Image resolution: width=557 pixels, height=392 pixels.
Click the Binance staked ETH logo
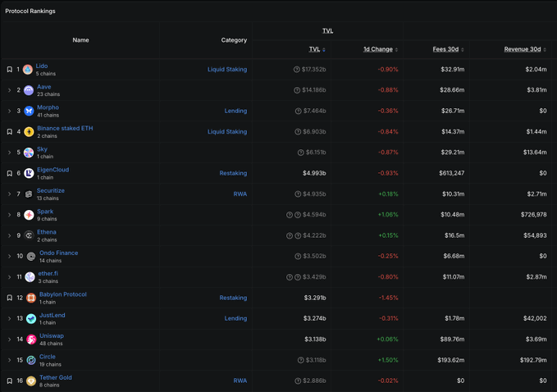point(29,132)
